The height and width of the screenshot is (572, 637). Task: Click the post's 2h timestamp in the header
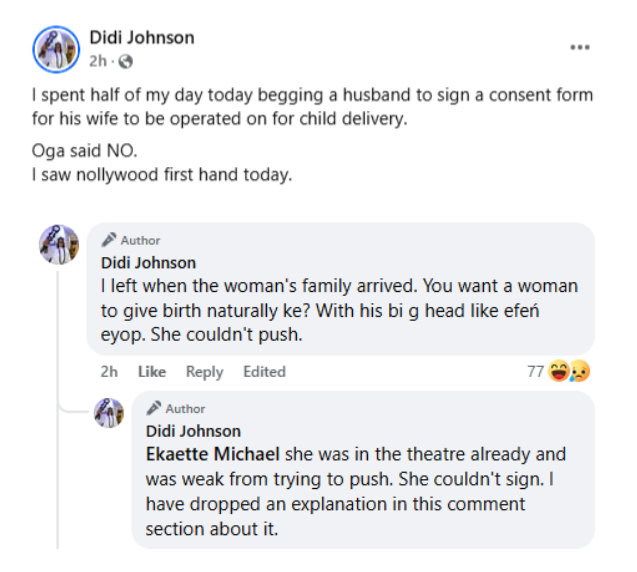98,62
